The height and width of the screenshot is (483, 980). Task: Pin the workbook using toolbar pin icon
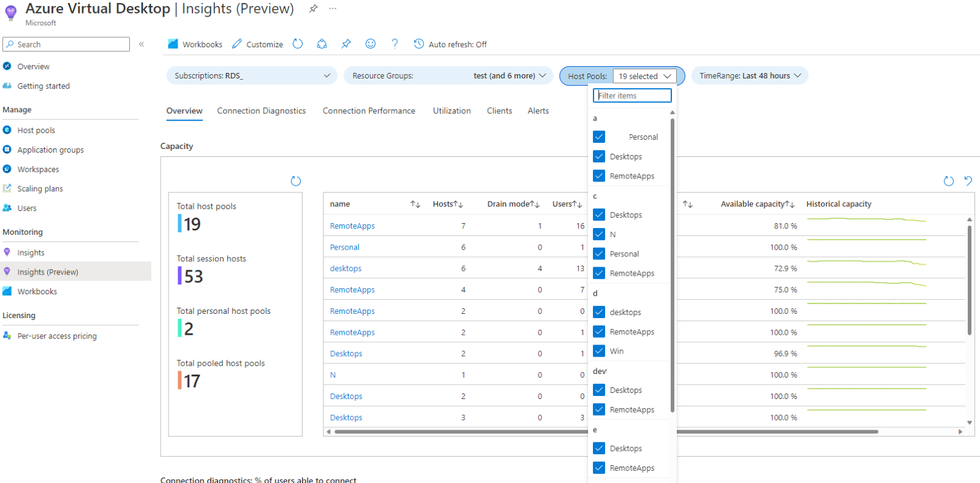[346, 44]
